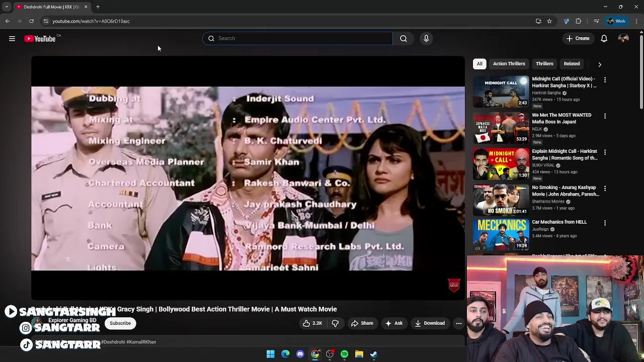Open Car Mechanics from HELL thumbnail
This screenshot has width=644, height=362.
tap(501, 234)
